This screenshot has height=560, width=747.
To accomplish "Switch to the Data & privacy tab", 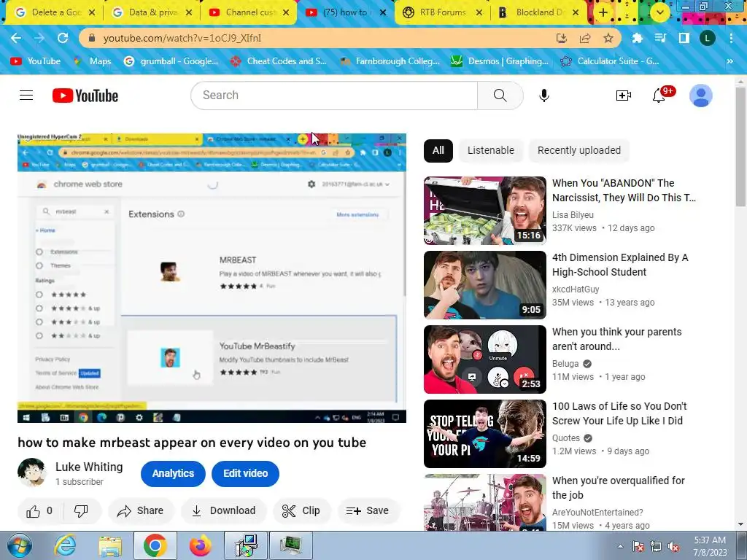I will click(x=152, y=12).
